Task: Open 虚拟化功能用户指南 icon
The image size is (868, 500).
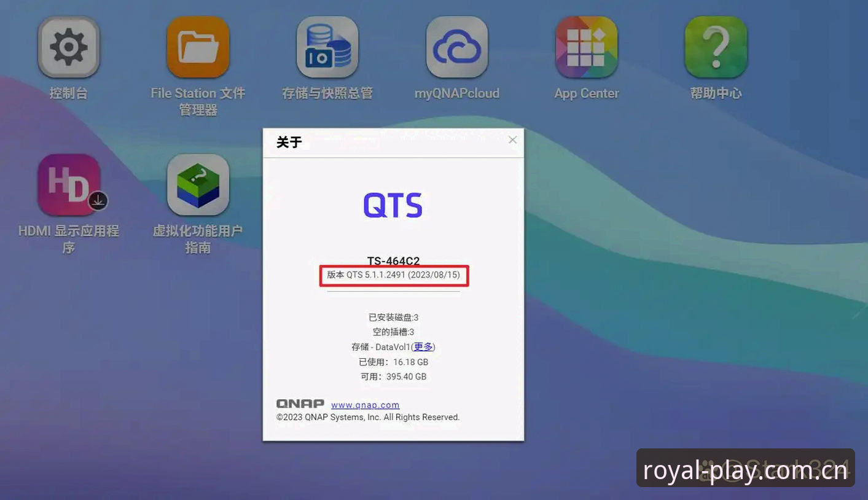Action: click(x=198, y=185)
